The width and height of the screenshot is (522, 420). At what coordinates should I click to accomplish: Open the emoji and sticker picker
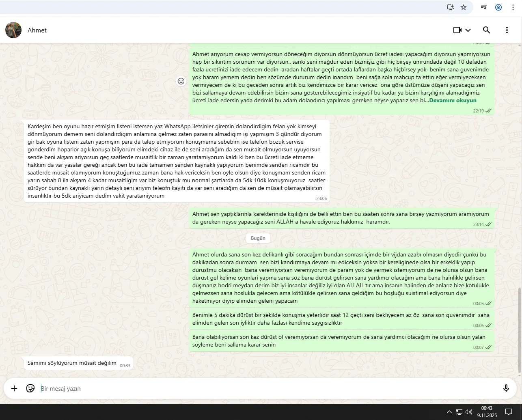click(x=30, y=388)
